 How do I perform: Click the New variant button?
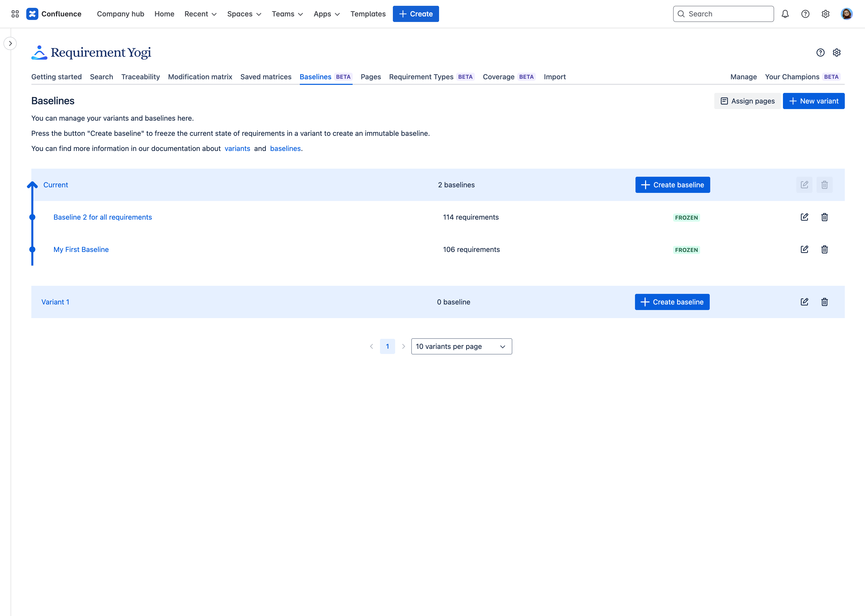point(813,101)
